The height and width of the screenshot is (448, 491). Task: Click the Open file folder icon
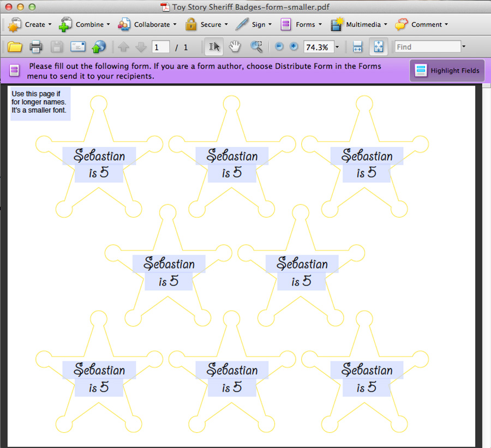[x=15, y=47]
